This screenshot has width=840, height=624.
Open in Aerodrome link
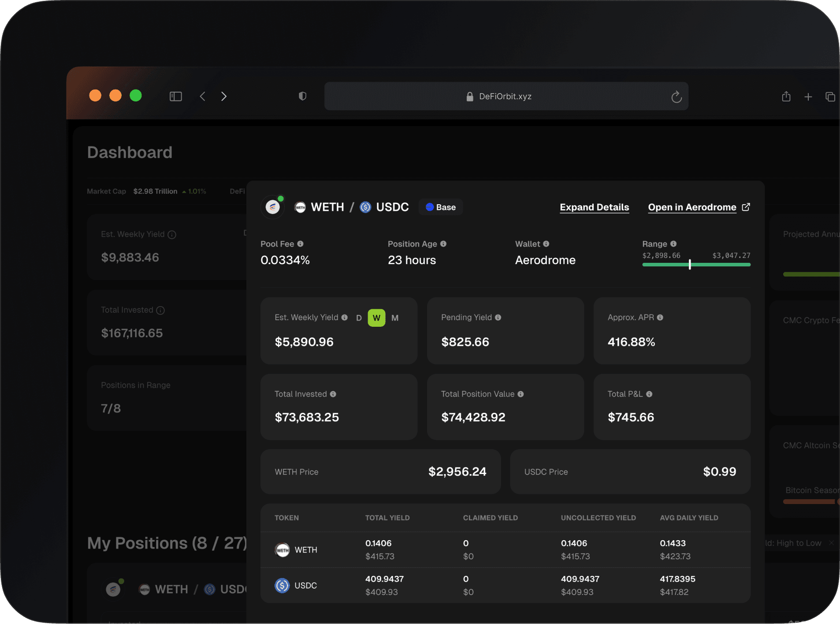tap(692, 207)
